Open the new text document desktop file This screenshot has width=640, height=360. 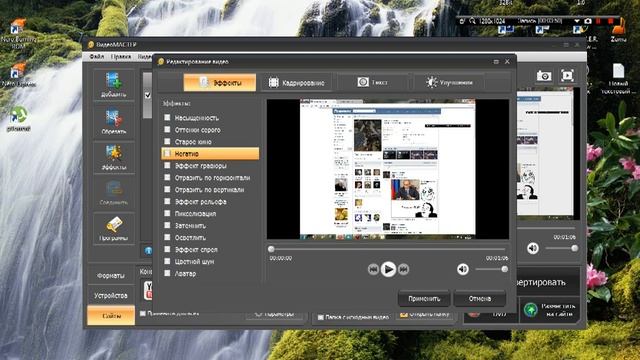pos(618,79)
